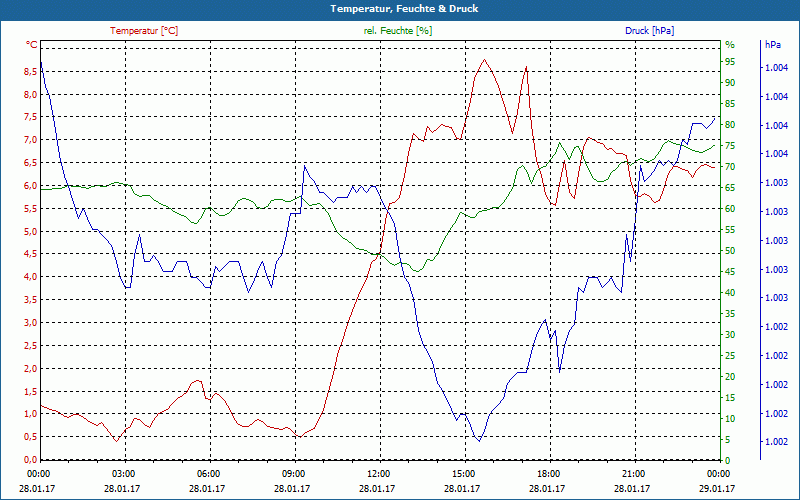
Task: Click the 5.0 temperature axis value
Action: pos(29,232)
